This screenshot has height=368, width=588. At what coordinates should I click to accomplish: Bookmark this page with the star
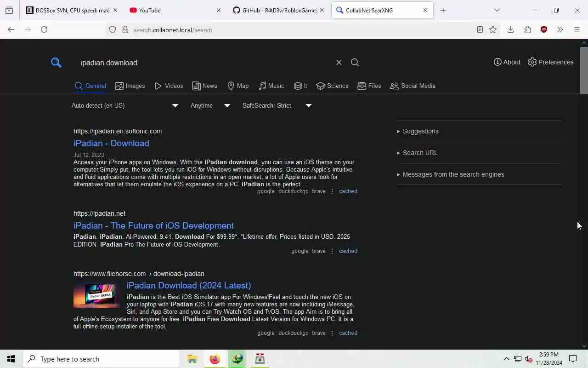coord(493,29)
